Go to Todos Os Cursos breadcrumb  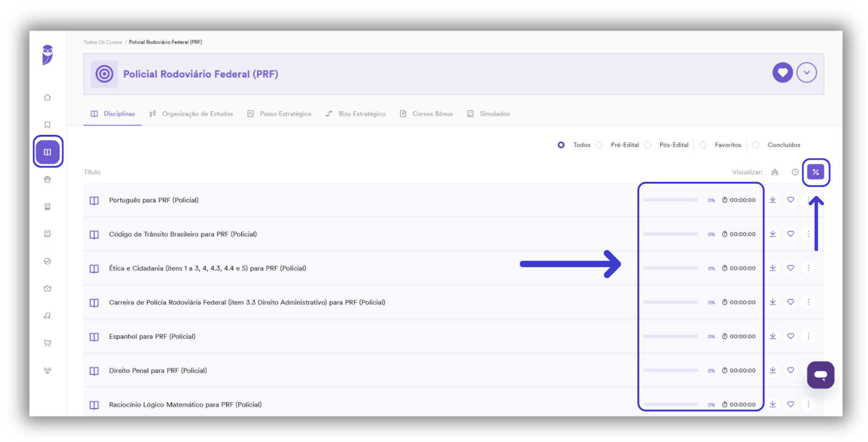tap(103, 42)
